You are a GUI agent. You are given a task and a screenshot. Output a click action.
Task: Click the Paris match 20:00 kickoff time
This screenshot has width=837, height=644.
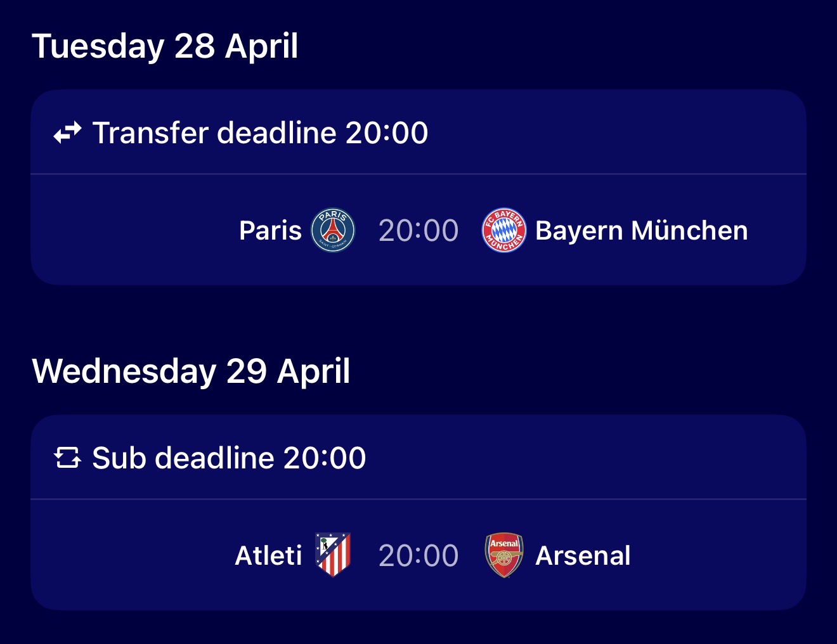tap(418, 231)
